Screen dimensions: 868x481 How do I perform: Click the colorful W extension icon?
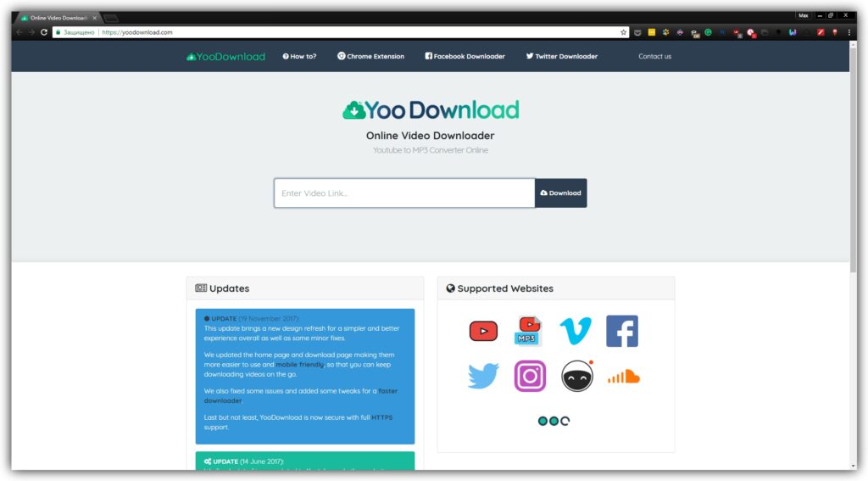point(793,33)
